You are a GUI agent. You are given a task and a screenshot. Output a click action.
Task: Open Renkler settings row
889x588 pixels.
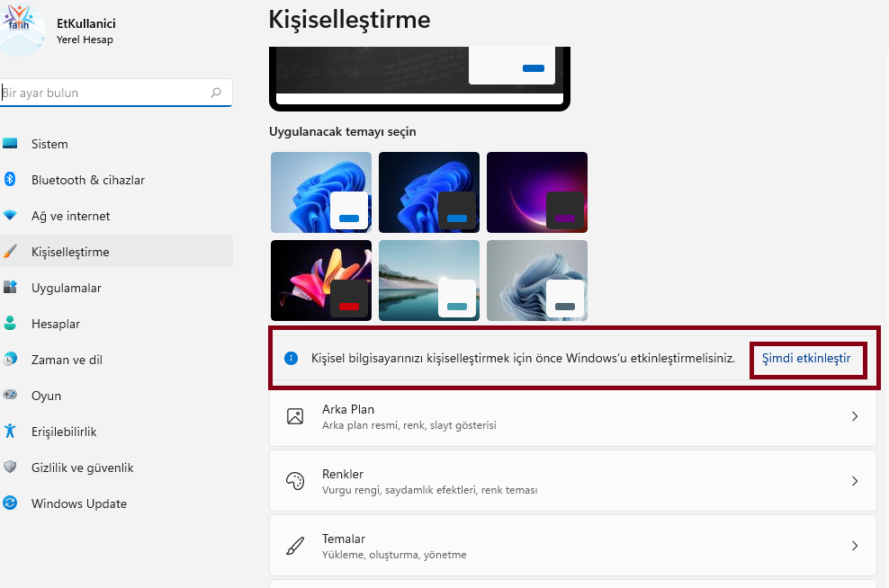tap(573, 481)
